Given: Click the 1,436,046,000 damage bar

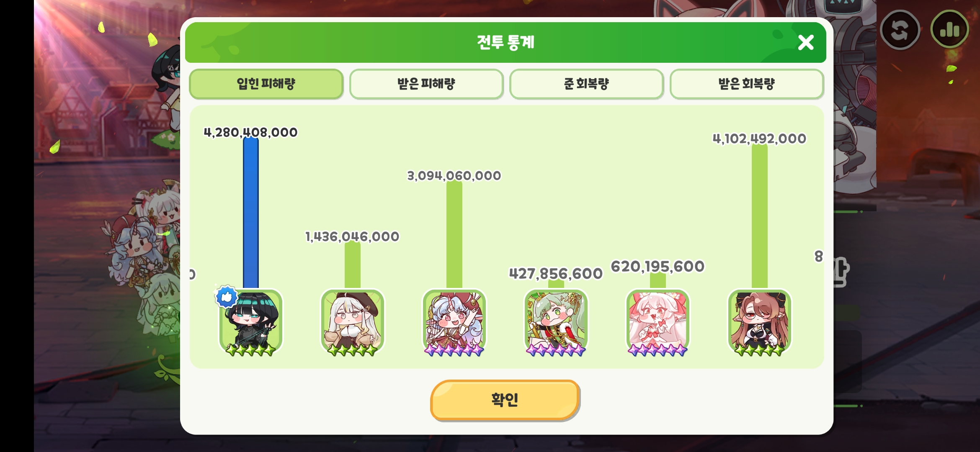Looking at the screenshot, I should [353, 265].
